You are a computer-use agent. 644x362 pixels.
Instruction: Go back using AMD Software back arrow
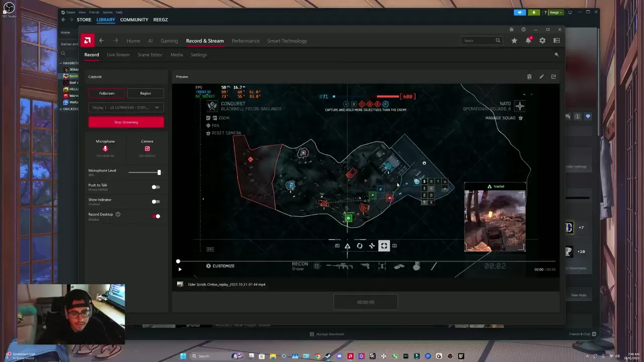(x=101, y=41)
